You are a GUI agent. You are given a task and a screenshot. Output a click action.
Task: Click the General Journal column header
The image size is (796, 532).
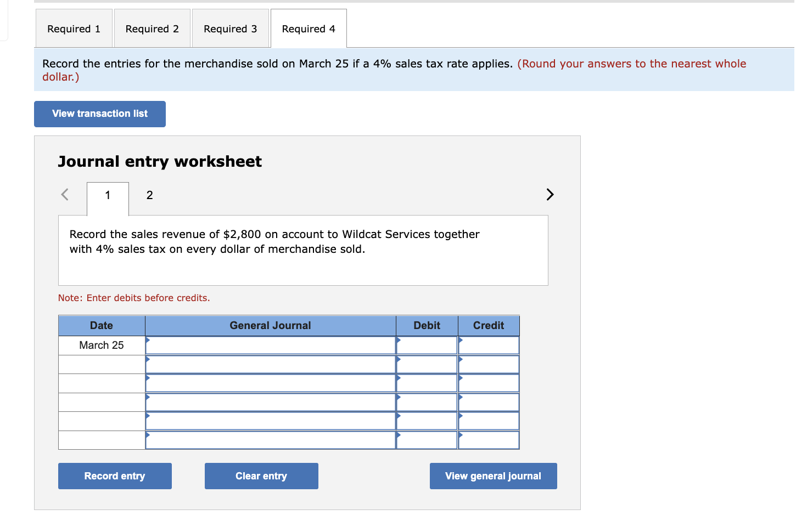tap(271, 326)
